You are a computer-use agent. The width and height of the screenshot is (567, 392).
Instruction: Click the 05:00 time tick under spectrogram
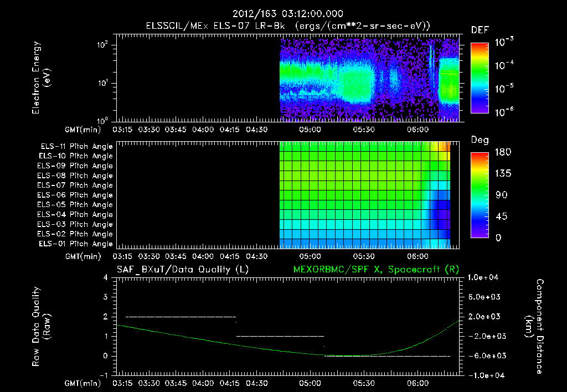(x=310, y=130)
